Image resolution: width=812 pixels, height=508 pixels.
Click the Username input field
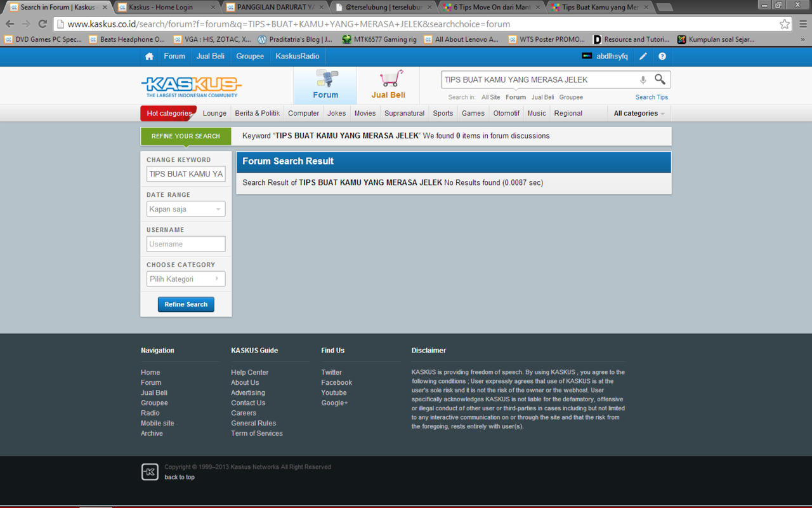[x=186, y=244]
